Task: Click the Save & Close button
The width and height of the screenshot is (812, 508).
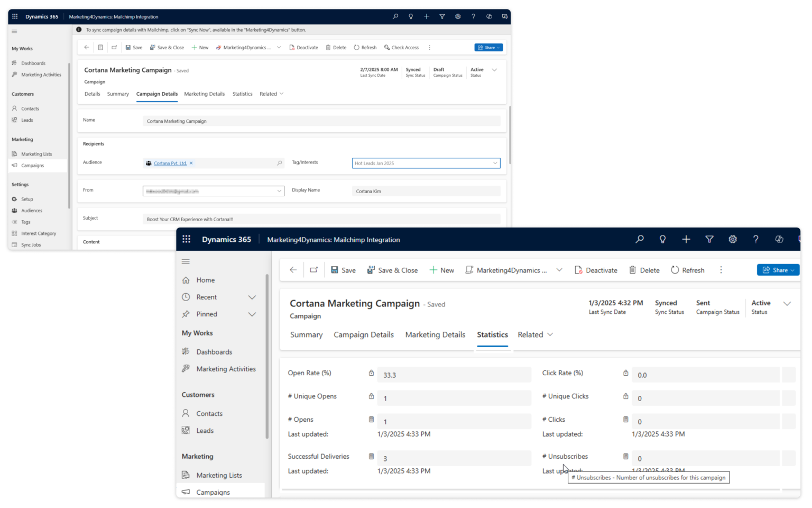Action: pyautogui.click(x=392, y=270)
